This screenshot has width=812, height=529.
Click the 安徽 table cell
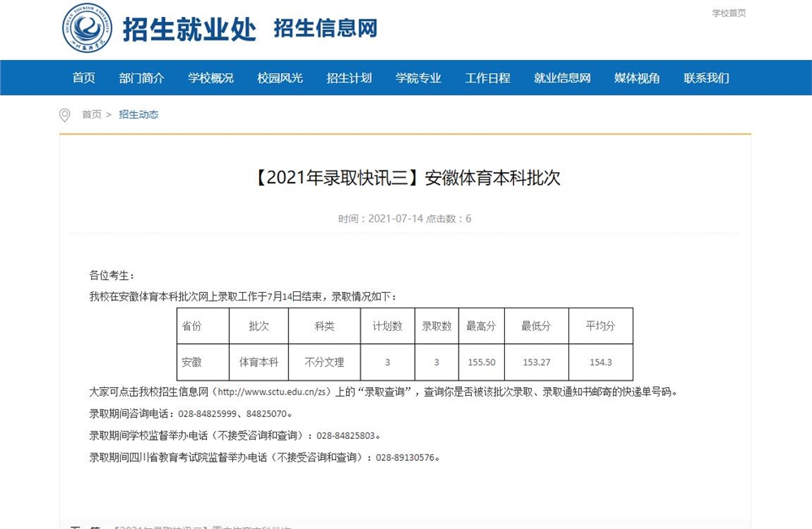pyautogui.click(x=203, y=363)
